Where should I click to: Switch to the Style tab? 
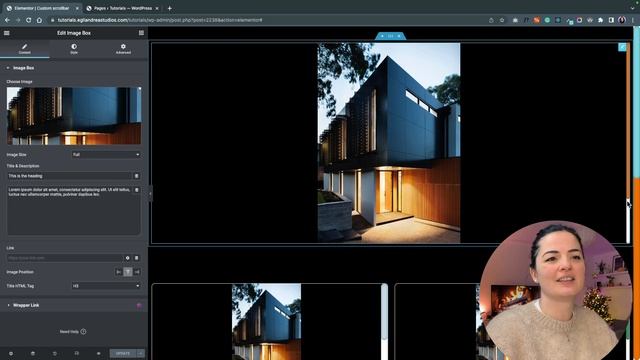point(74,49)
